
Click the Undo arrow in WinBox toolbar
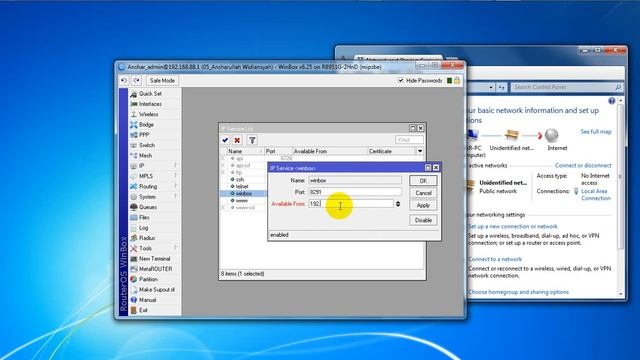coord(124,80)
